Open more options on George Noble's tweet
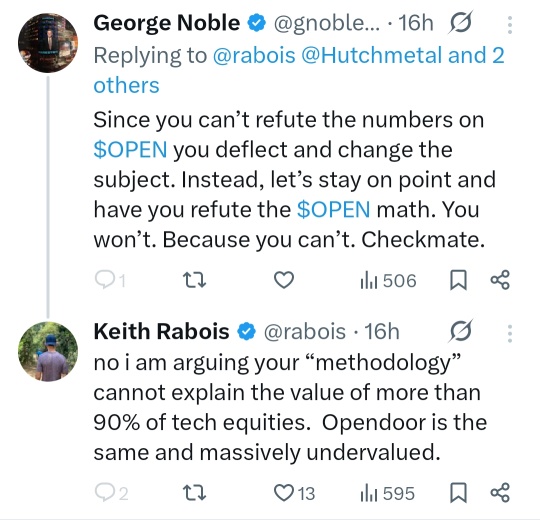The image size is (540, 520). tap(510, 25)
